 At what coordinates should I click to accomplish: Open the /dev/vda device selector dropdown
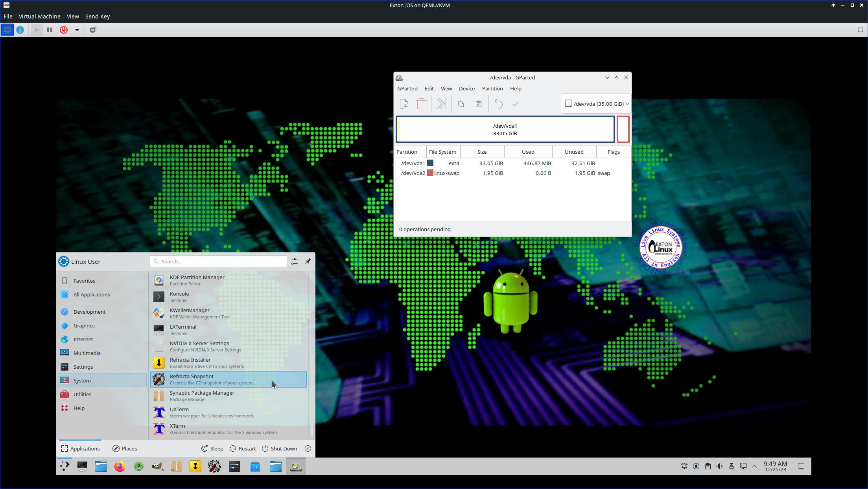pos(596,104)
